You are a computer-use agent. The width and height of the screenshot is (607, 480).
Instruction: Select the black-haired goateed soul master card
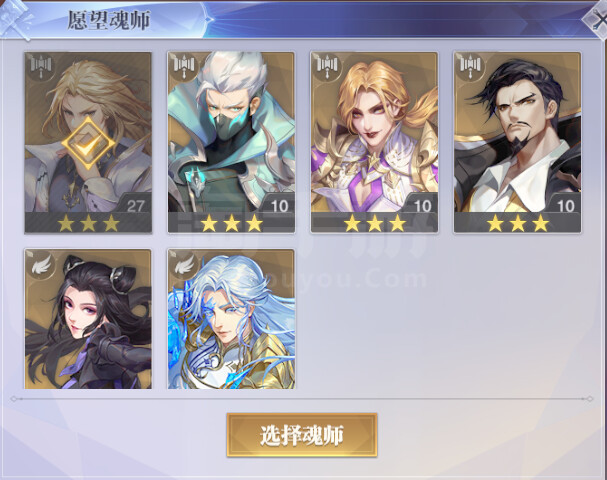518,143
